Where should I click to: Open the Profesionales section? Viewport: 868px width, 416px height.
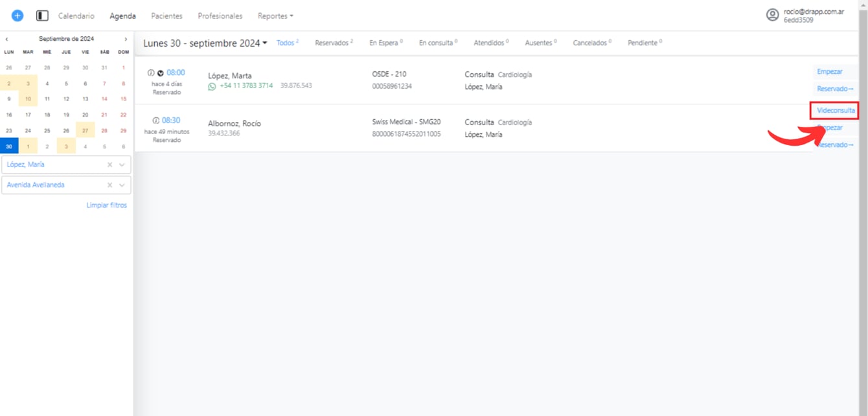(x=220, y=16)
